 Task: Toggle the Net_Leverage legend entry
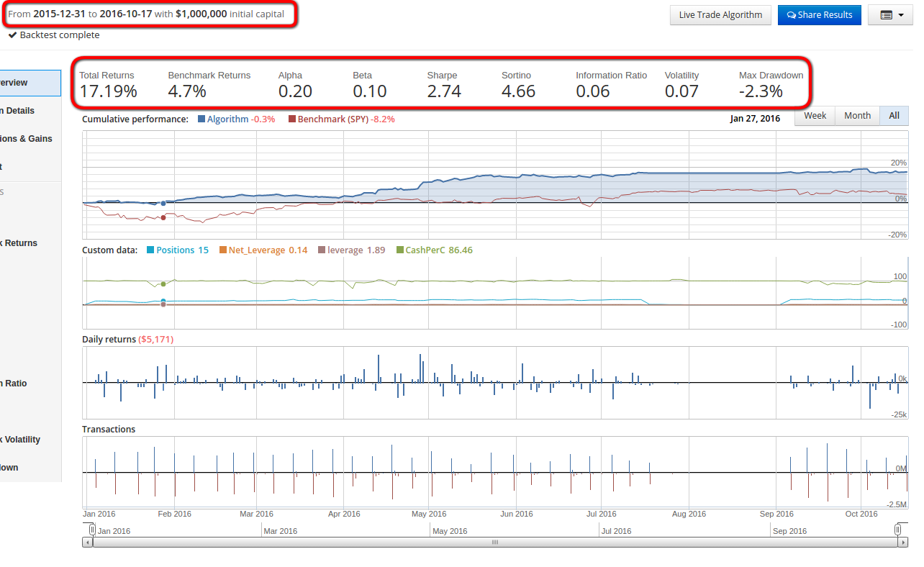click(263, 250)
